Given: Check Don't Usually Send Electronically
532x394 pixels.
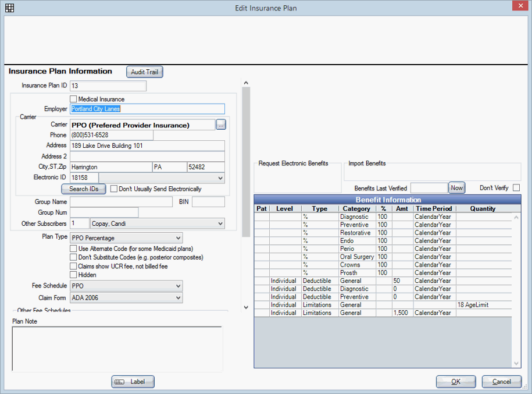Looking at the screenshot, I should pyautogui.click(x=114, y=189).
